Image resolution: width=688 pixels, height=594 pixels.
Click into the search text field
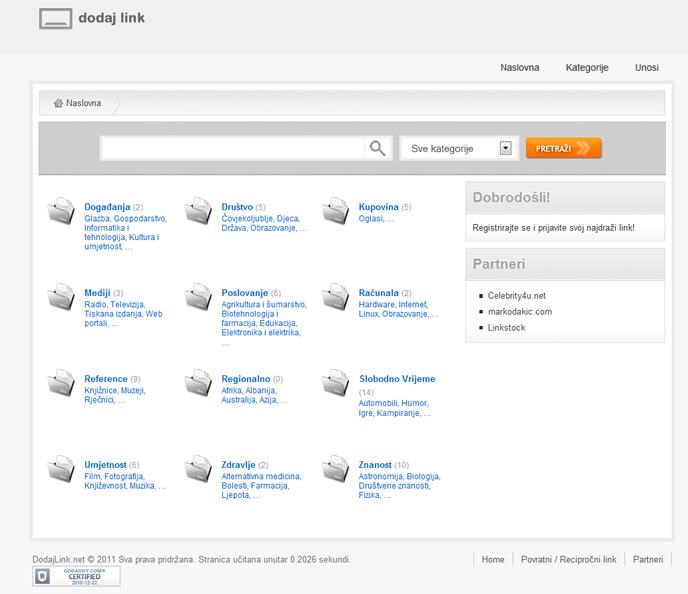[x=233, y=149]
